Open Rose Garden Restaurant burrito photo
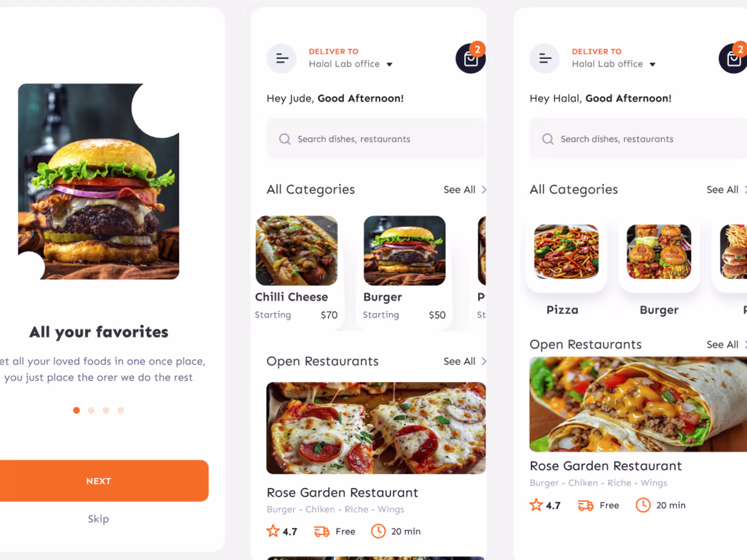Viewport: 747px width, 560px height. point(638,404)
